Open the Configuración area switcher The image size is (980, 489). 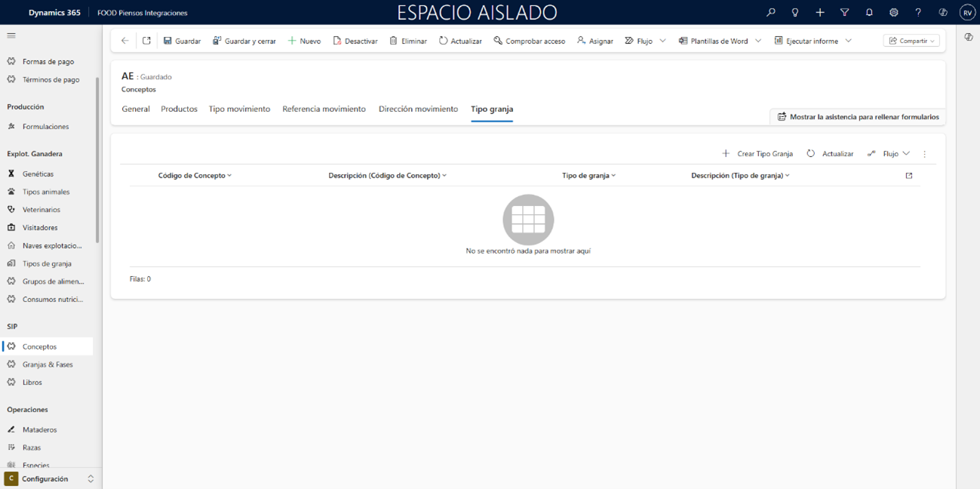[x=51, y=478]
